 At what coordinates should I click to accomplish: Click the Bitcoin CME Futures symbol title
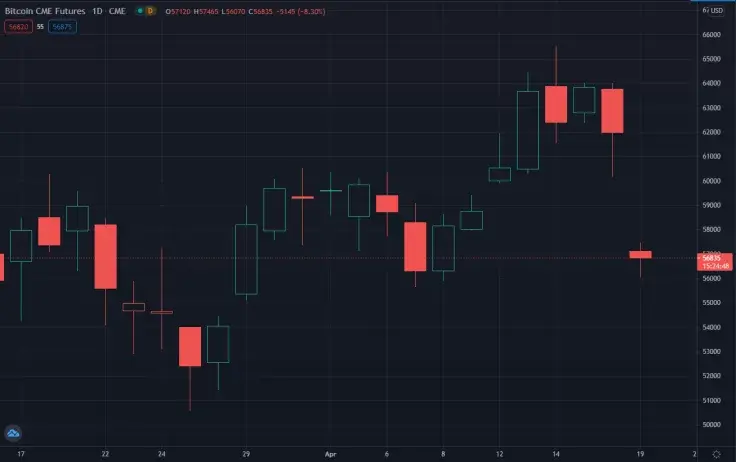pos(43,11)
